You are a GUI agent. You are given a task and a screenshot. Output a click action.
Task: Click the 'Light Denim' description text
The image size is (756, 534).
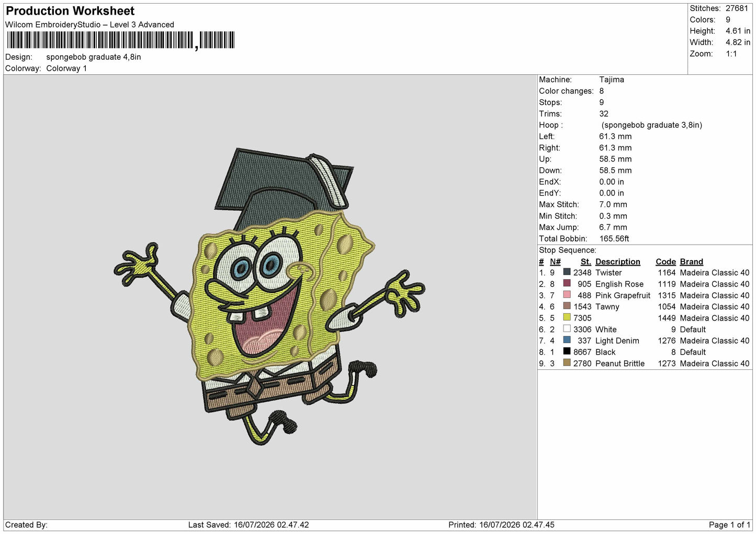[x=617, y=341]
